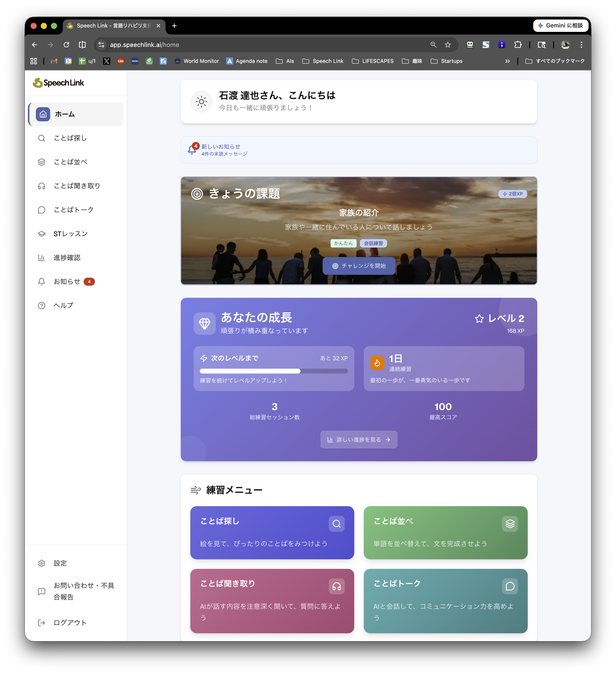Click the ヘルプ question mark item
This screenshot has height=674, width=616.
pos(76,306)
